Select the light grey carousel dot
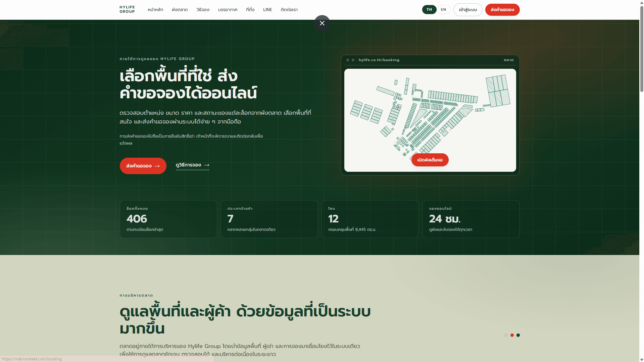The height and width of the screenshot is (362, 644). (506, 335)
